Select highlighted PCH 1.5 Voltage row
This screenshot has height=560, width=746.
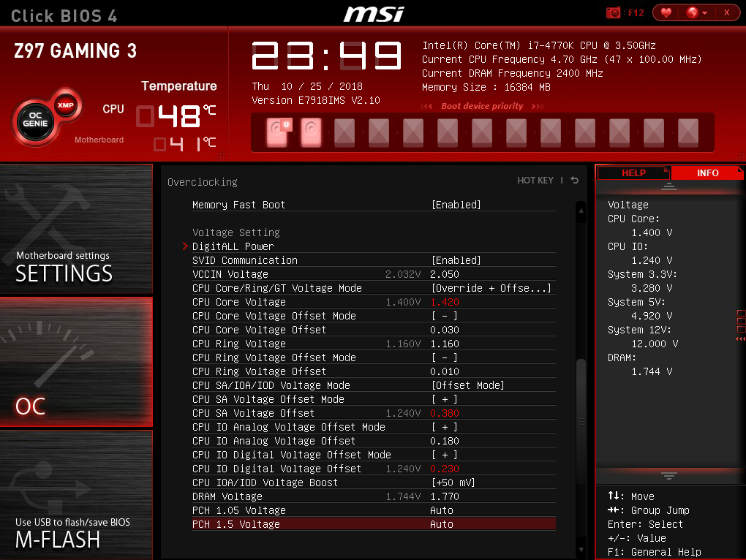374,524
